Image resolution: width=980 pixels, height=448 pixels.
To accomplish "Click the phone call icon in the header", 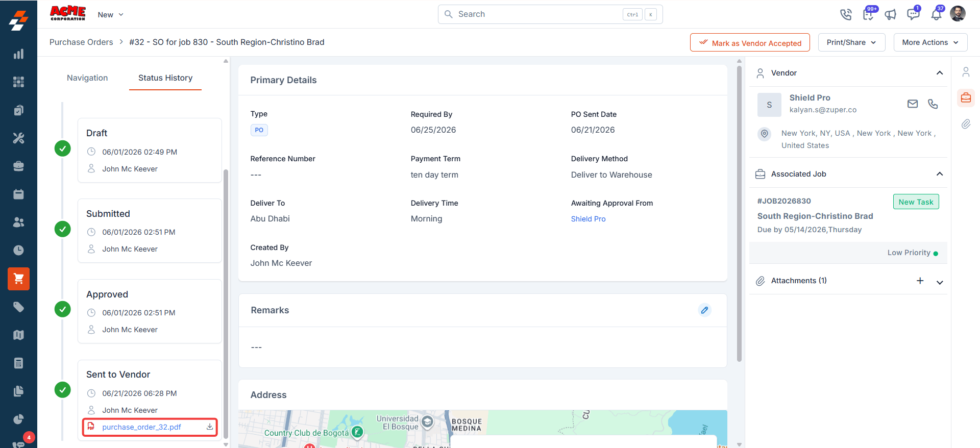I will [846, 14].
